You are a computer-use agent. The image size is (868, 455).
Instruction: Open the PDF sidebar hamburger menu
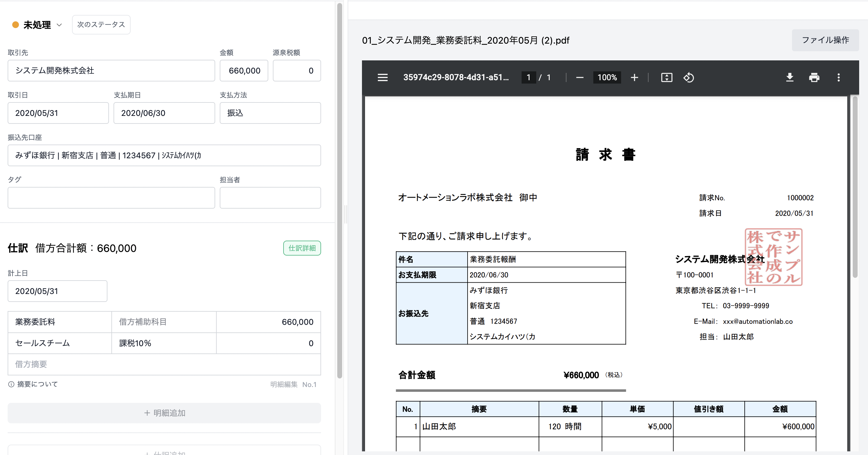coord(382,77)
